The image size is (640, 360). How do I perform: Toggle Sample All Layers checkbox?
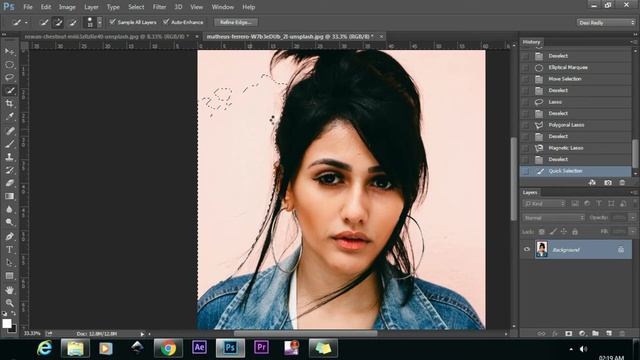(113, 22)
